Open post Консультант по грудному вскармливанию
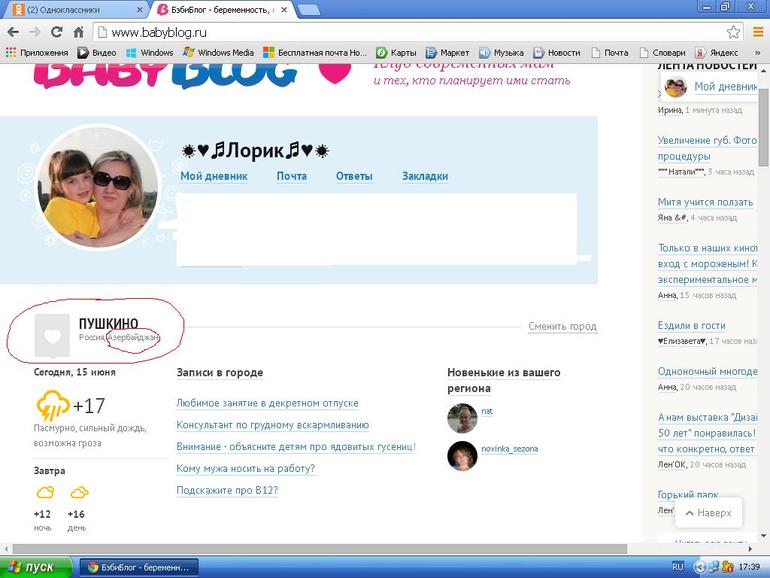 pyautogui.click(x=273, y=425)
